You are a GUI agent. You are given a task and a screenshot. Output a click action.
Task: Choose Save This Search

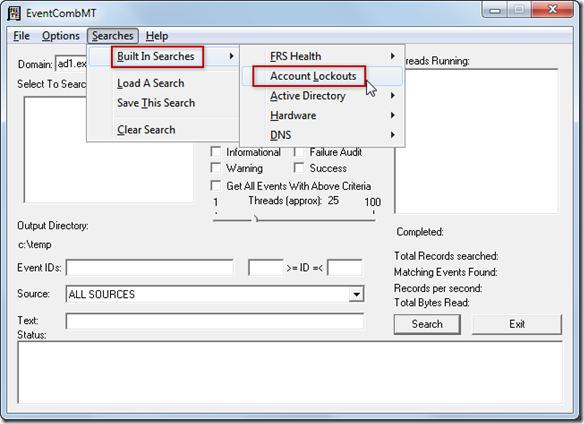(x=156, y=103)
